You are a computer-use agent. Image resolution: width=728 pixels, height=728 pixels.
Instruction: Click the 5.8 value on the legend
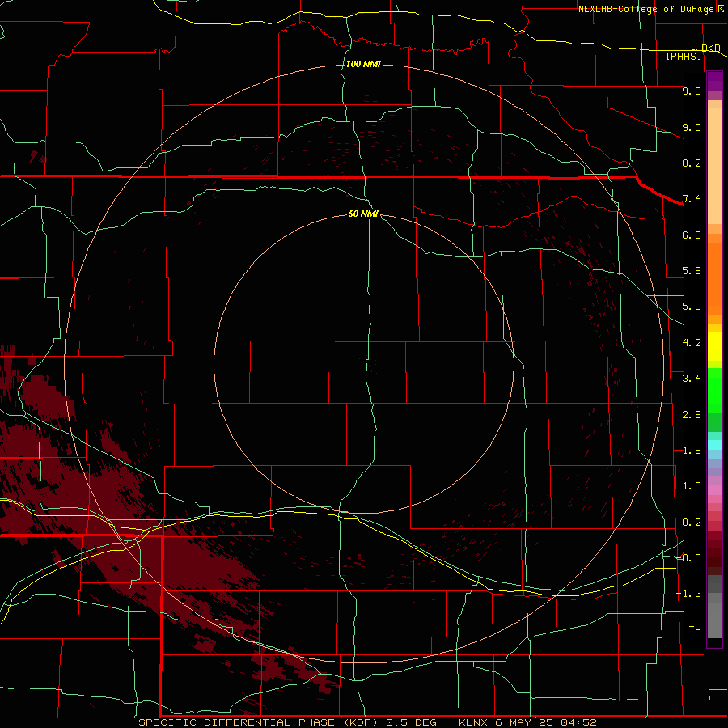pos(692,271)
